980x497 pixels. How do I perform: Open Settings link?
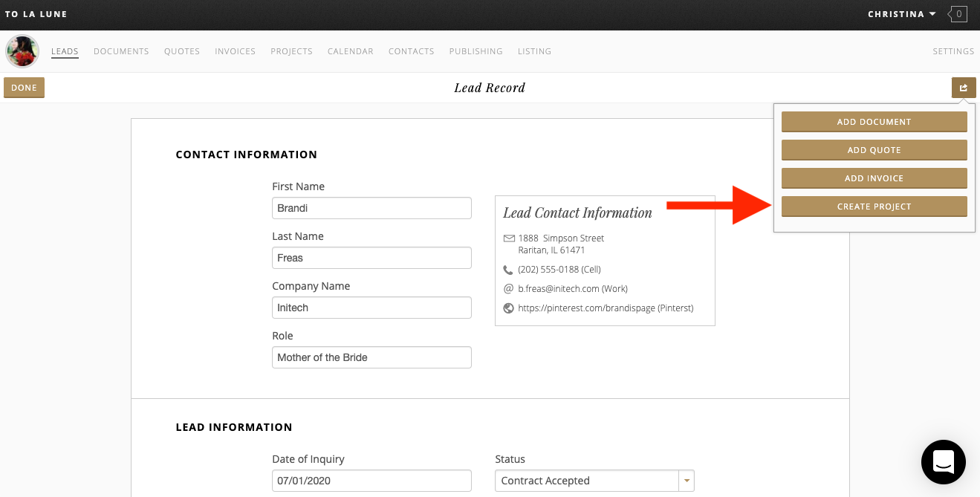pyautogui.click(x=953, y=51)
